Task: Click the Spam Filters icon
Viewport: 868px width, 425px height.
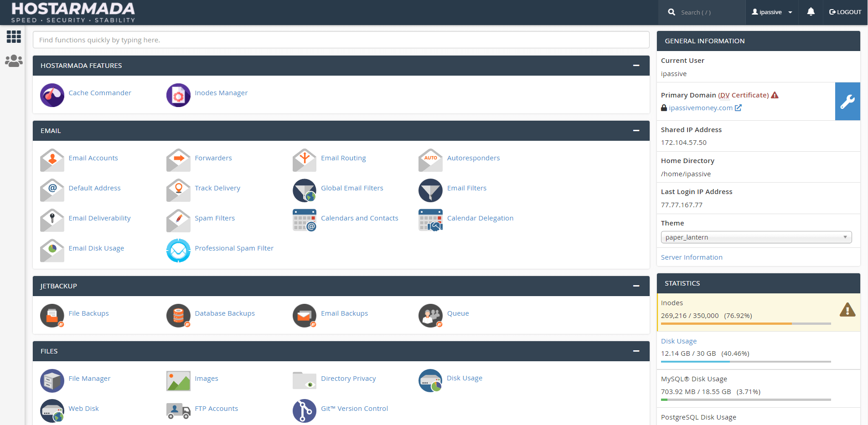Action: pos(178,220)
